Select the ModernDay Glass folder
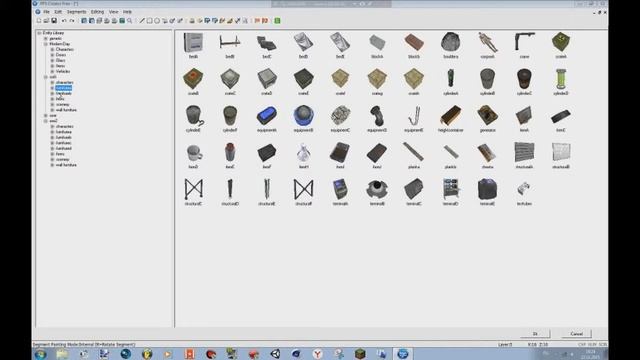 pos(60,60)
